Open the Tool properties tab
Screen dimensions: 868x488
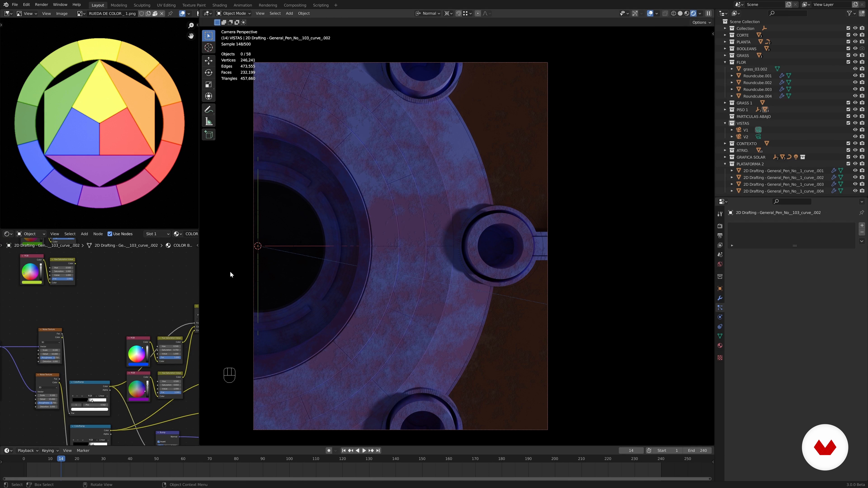tap(720, 214)
